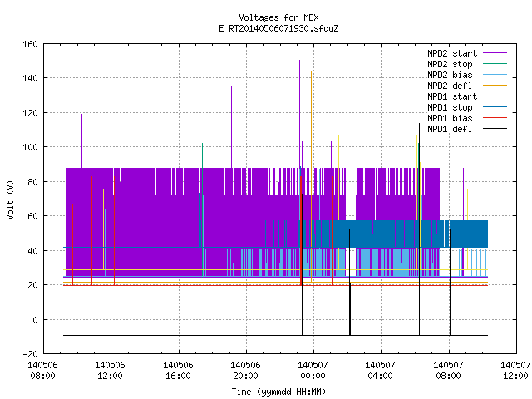
Task: Click the x-axis tick '140507 12:00'
Action: (x=515, y=371)
